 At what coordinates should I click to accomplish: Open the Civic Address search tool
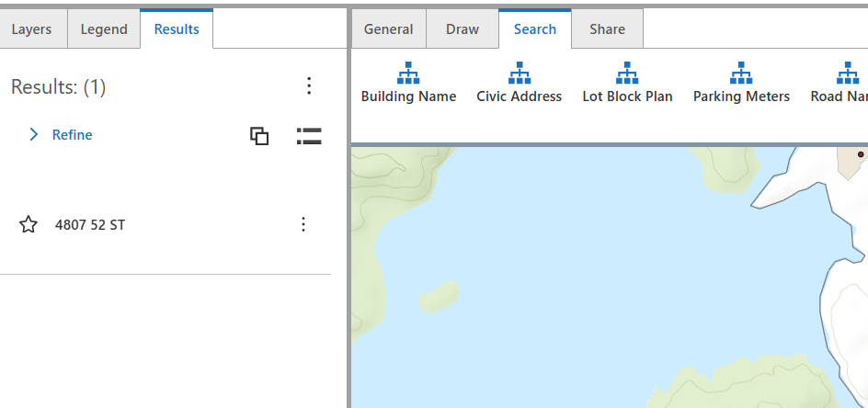pos(519,83)
